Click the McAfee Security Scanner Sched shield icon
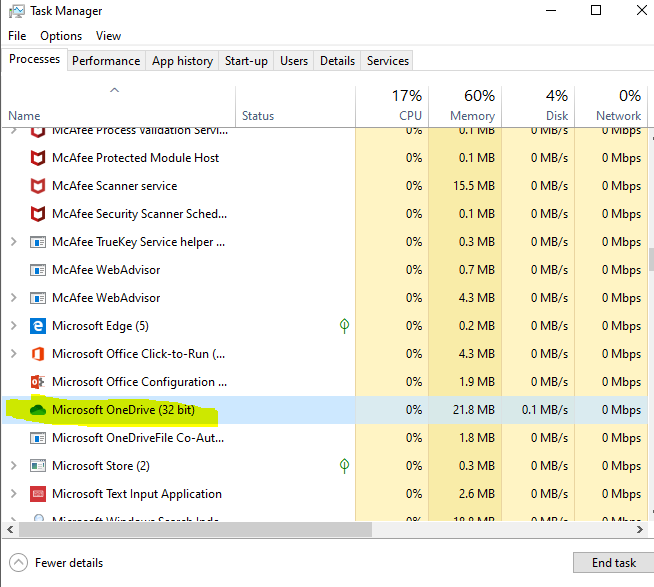The height and width of the screenshot is (587, 654). (x=38, y=214)
